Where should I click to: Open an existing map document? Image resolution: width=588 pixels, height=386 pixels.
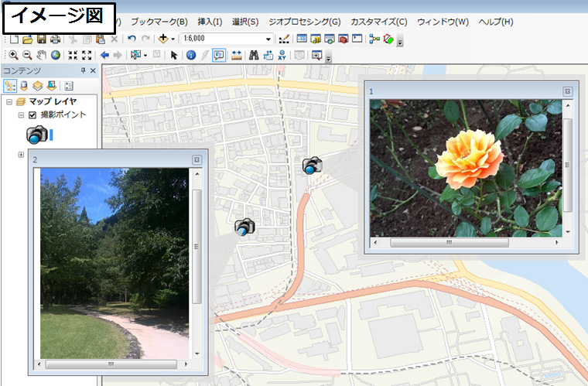coord(27,39)
